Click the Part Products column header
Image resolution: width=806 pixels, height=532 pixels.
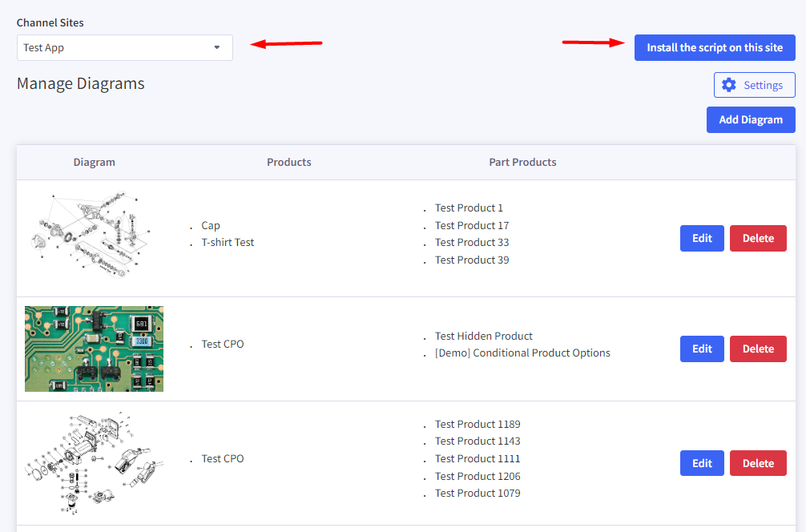click(x=522, y=163)
